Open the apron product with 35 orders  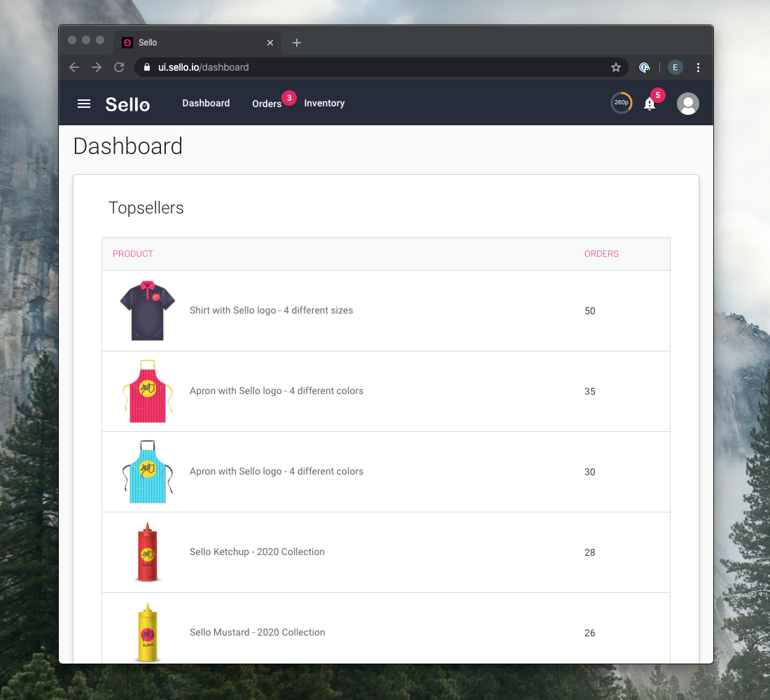coord(276,391)
